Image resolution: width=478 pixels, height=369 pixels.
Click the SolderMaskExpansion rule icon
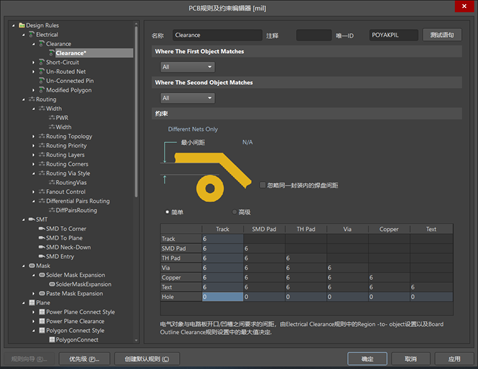52,284
